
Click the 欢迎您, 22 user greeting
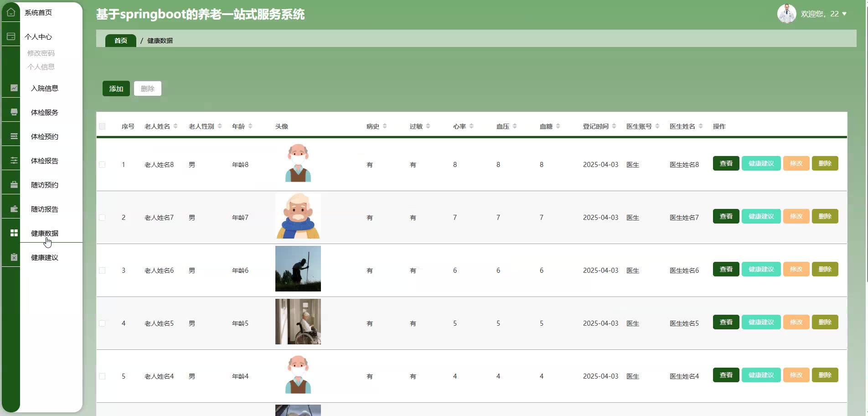820,14
